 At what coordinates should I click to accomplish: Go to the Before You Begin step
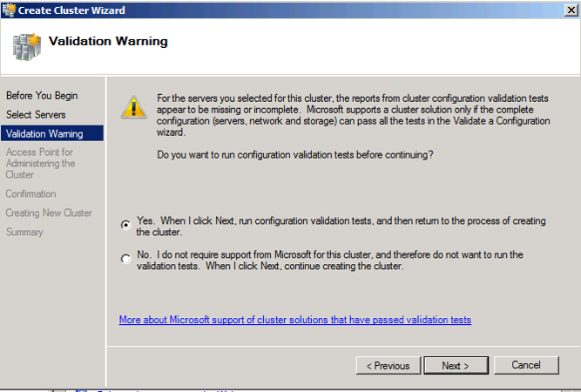[x=42, y=96]
